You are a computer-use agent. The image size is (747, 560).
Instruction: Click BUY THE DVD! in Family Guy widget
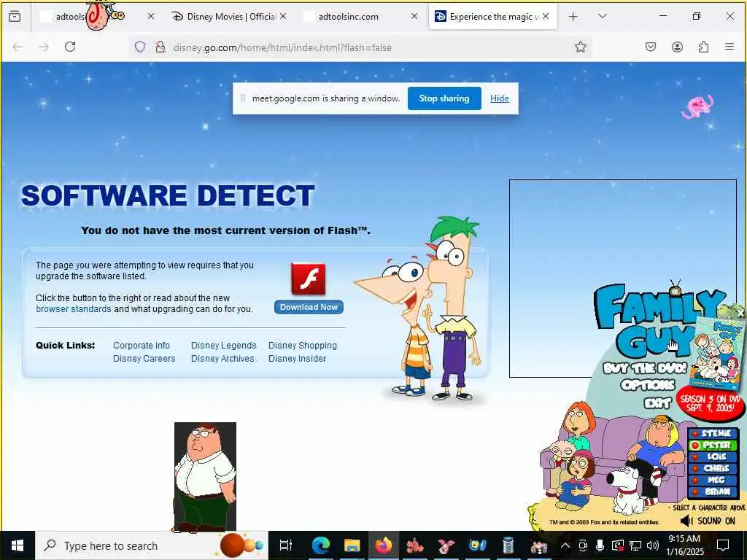point(645,368)
